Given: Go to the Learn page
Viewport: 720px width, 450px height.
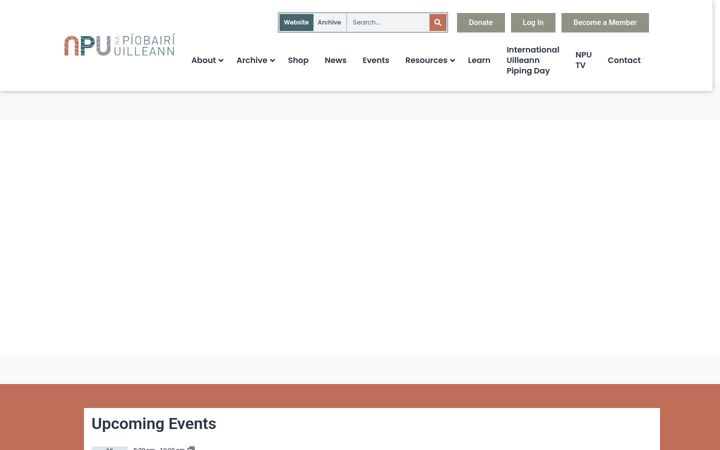Looking at the screenshot, I should [479, 60].
